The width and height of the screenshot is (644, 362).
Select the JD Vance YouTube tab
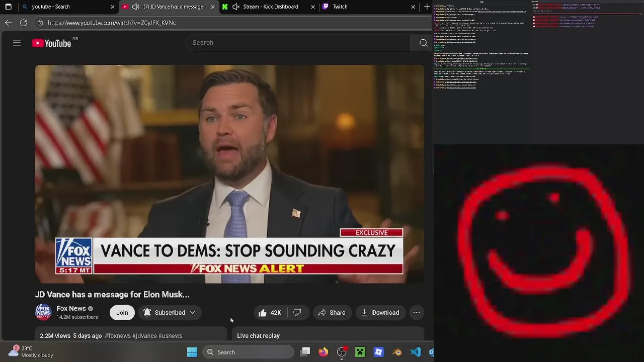(169, 7)
